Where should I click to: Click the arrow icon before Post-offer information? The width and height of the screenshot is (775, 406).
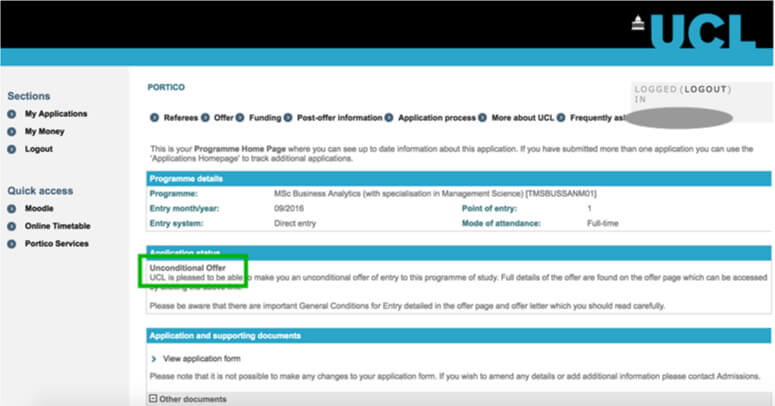click(x=288, y=118)
